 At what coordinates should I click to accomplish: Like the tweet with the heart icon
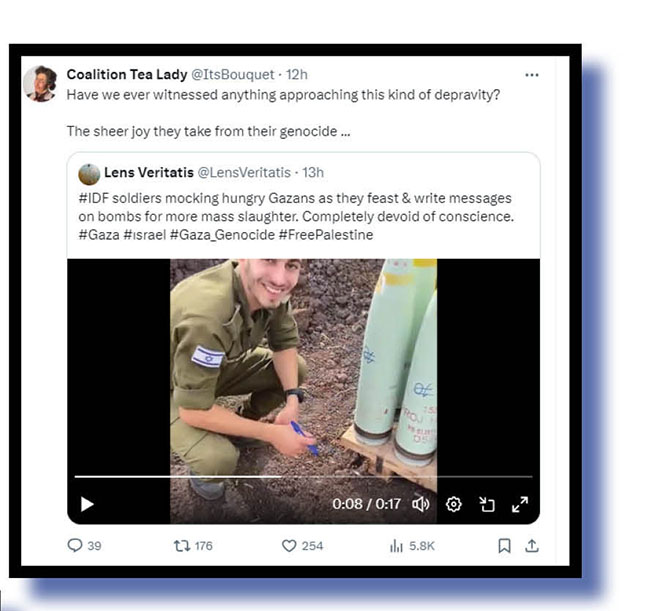pos(289,545)
